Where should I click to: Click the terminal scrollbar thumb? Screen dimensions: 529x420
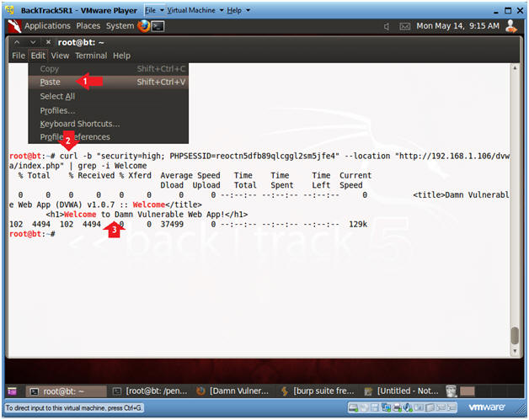coord(515,335)
